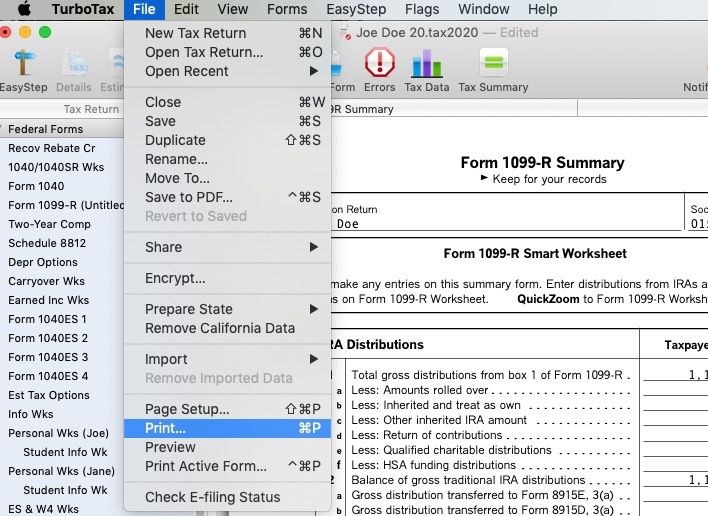Collapse the Federal Forms list

click(x=1, y=129)
